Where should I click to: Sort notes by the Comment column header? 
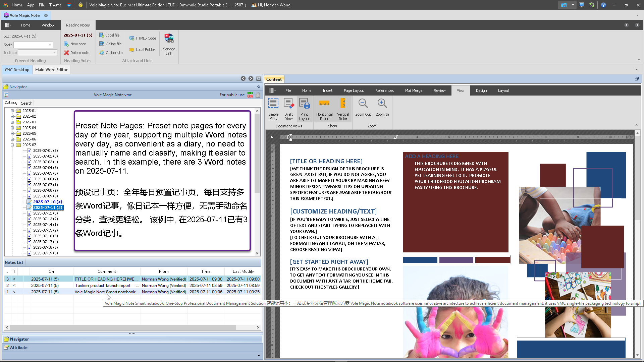pyautogui.click(x=107, y=271)
